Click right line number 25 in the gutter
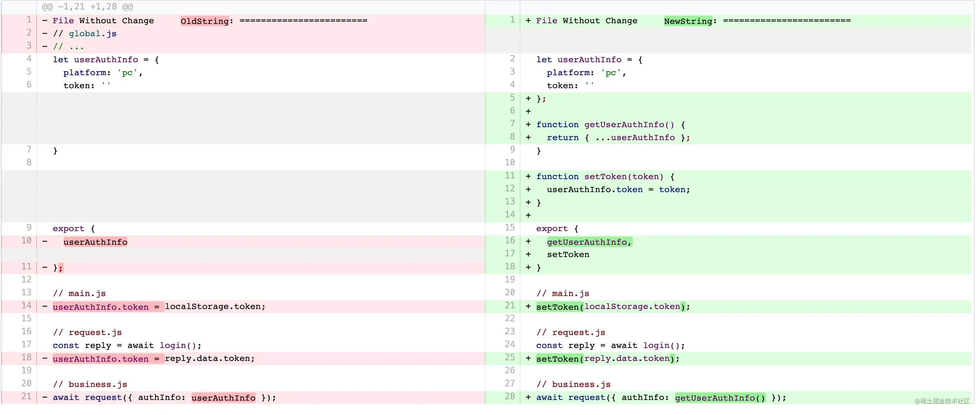The height and width of the screenshot is (415, 980). pyautogui.click(x=509, y=358)
